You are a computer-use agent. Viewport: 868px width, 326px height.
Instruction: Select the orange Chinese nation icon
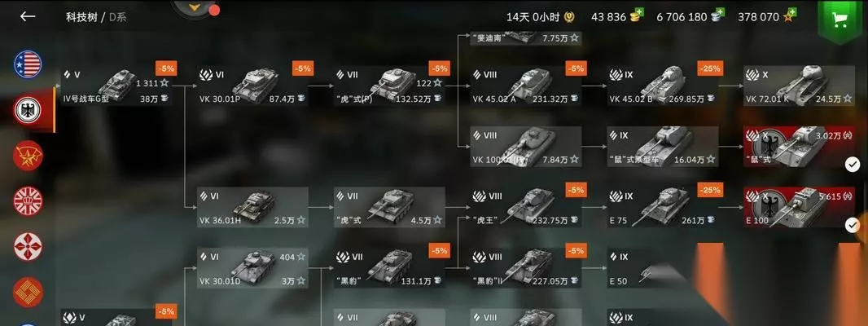click(28, 292)
